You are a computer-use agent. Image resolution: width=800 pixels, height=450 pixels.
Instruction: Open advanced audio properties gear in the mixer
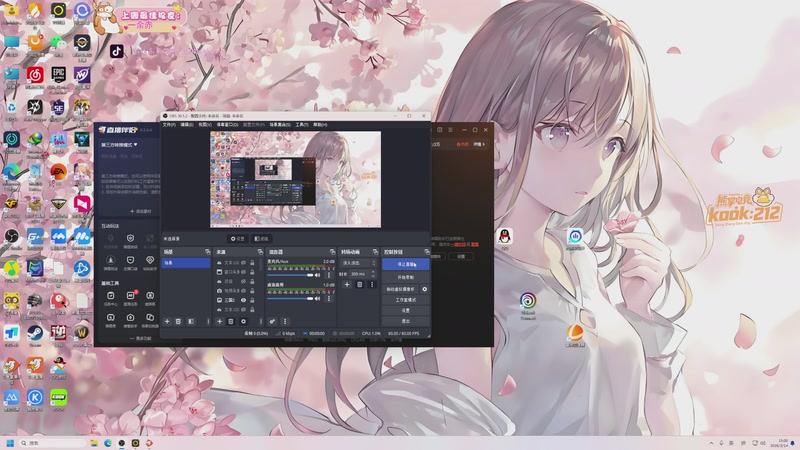point(272,321)
